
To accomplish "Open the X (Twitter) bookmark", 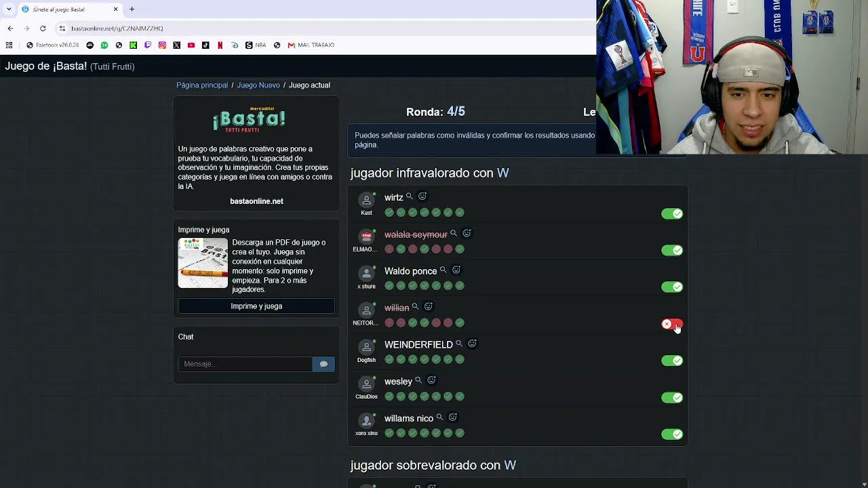I will click(176, 45).
